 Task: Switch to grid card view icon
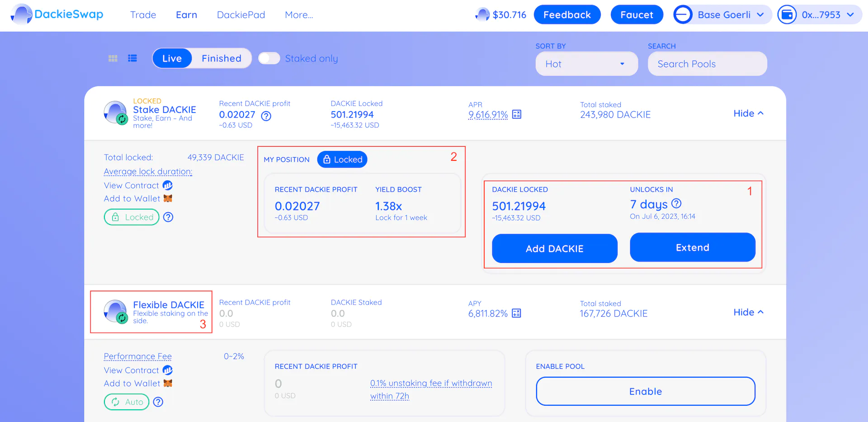(113, 58)
